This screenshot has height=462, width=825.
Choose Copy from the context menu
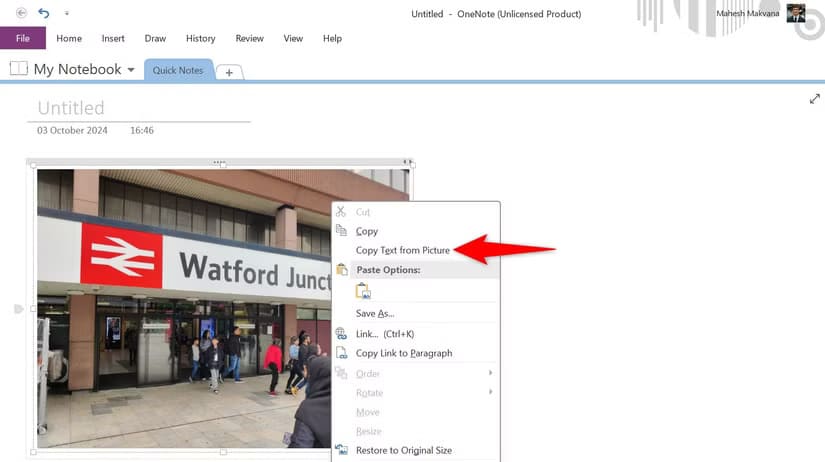367,231
